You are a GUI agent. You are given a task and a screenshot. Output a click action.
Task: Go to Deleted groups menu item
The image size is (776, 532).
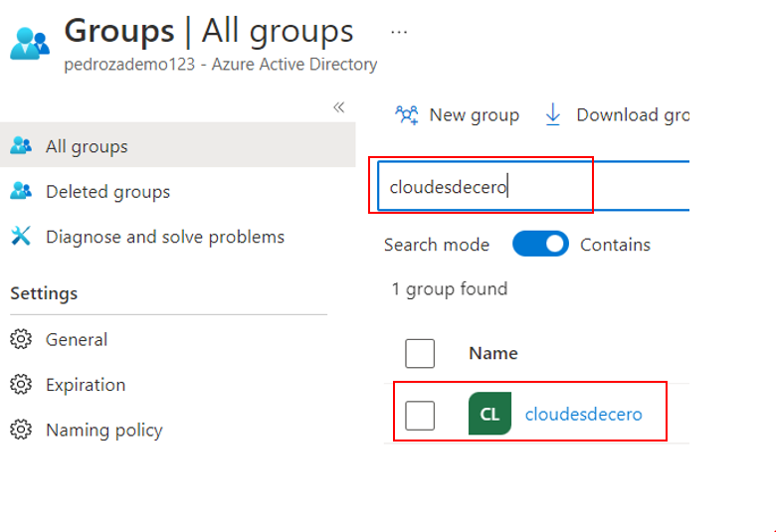pyautogui.click(x=107, y=191)
